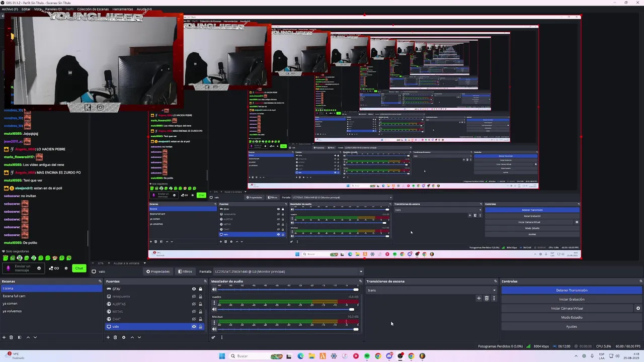Adjust the Mic/Aux volume slider

tap(289, 329)
